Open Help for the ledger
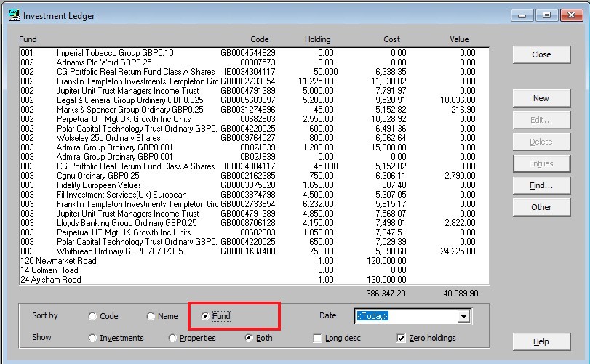The width and height of the screenshot is (590, 364). 541,341
